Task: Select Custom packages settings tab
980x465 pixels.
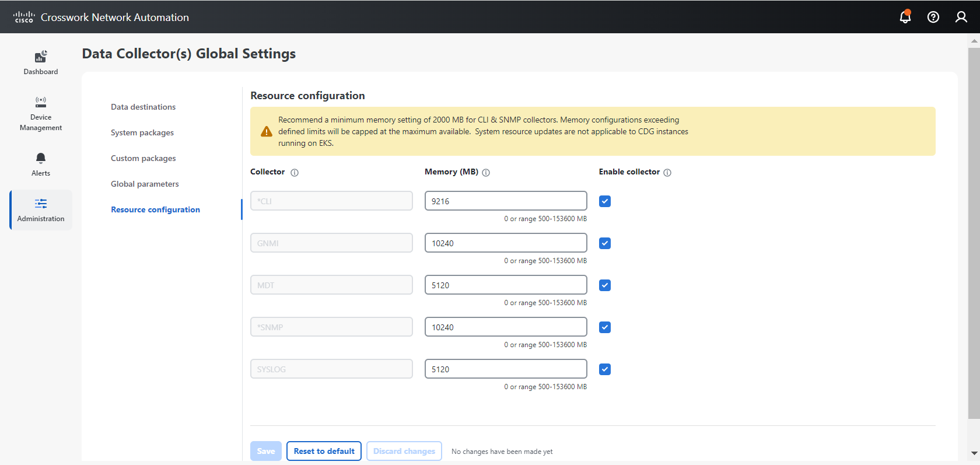Action: coord(143,158)
